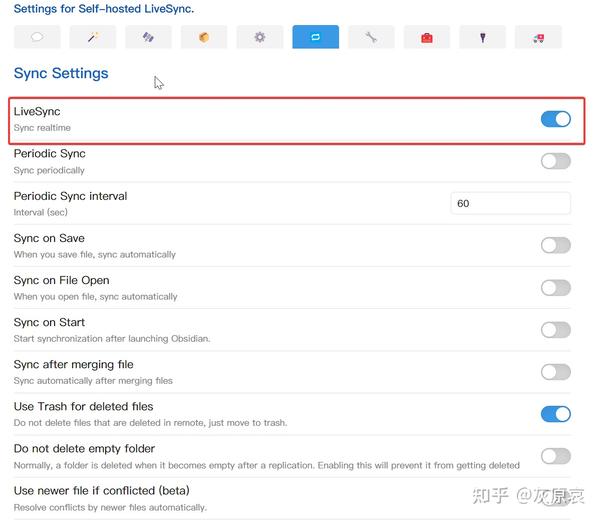Click the Periodic Sync interval field
Screen dimensions: 600x520
tap(510, 203)
